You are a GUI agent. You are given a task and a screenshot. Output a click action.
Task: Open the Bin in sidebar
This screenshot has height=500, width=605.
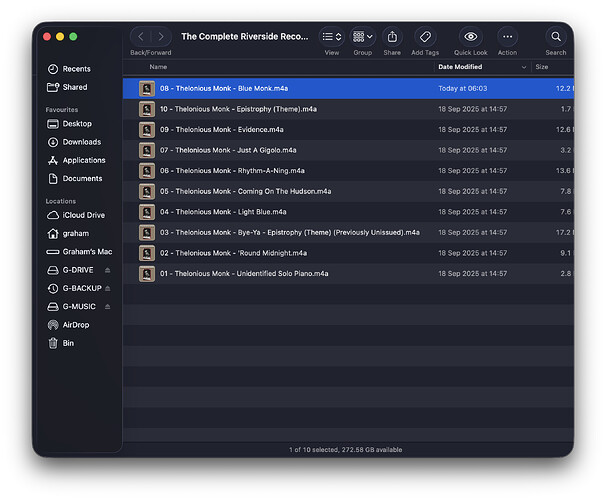(61, 343)
